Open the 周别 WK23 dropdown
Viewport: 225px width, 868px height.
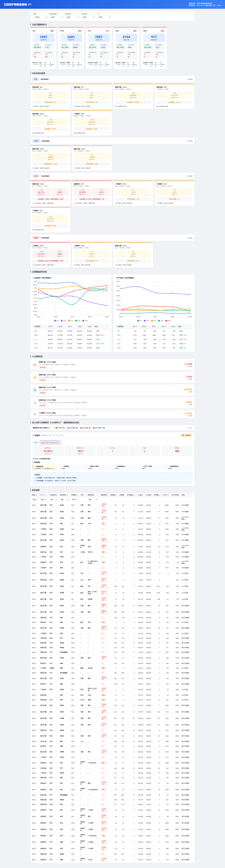(x=40, y=17)
